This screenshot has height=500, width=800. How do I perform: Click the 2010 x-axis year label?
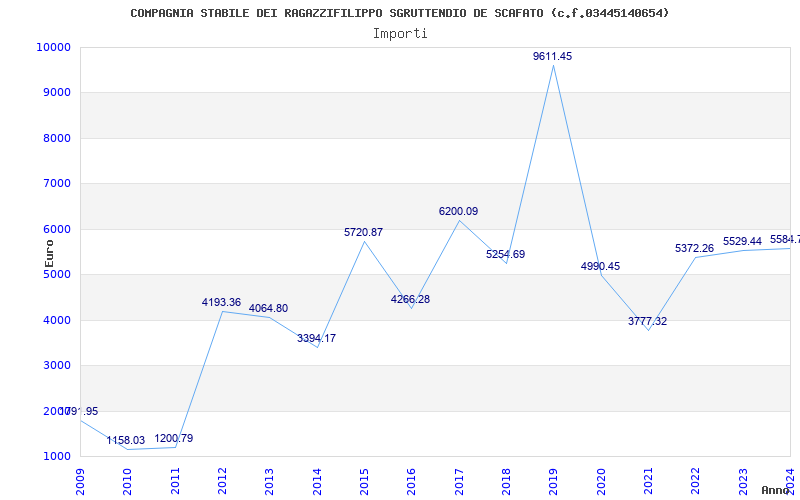128,482
